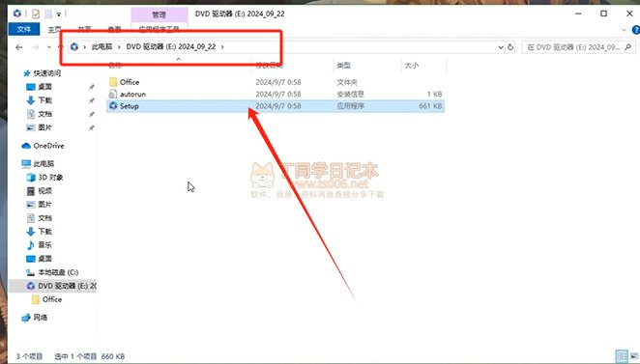
Task: Open 图片 under quick access
Action: (x=44, y=127)
